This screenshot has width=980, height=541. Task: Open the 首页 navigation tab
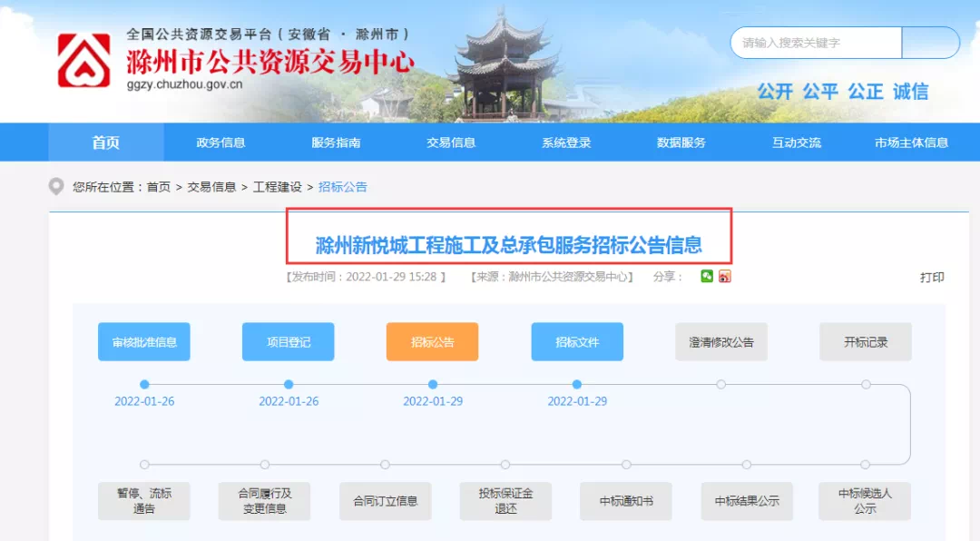click(105, 142)
